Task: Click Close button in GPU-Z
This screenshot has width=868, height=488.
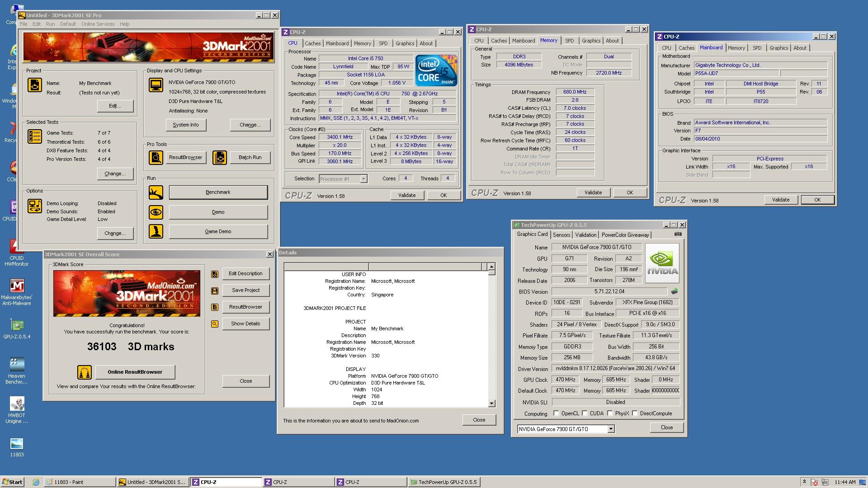Action: (666, 427)
